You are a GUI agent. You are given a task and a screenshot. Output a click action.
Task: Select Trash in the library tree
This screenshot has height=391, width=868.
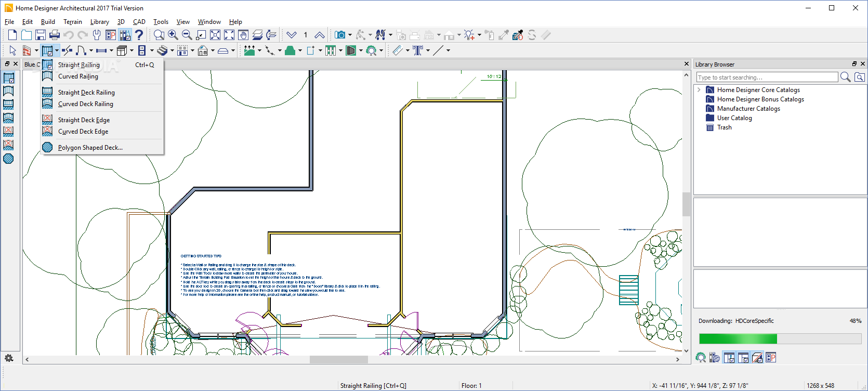point(724,127)
